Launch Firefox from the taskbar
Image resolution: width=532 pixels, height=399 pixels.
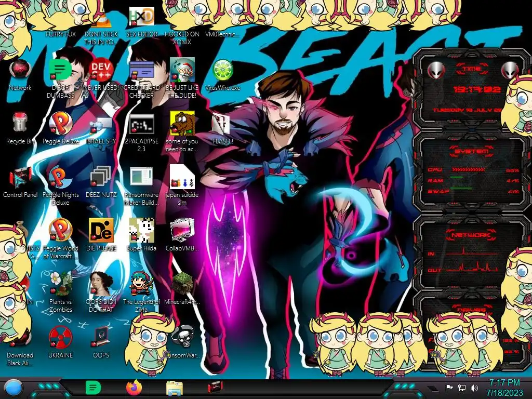(x=134, y=388)
